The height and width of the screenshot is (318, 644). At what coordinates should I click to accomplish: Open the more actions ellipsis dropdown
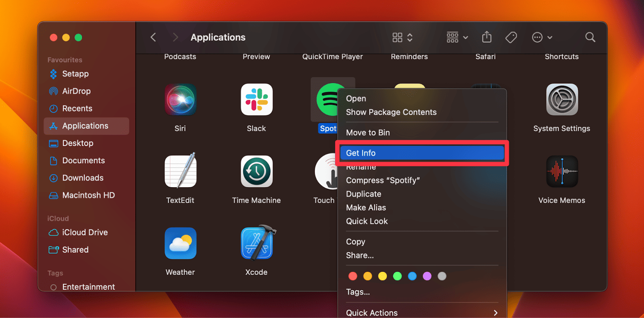[x=542, y=37]
